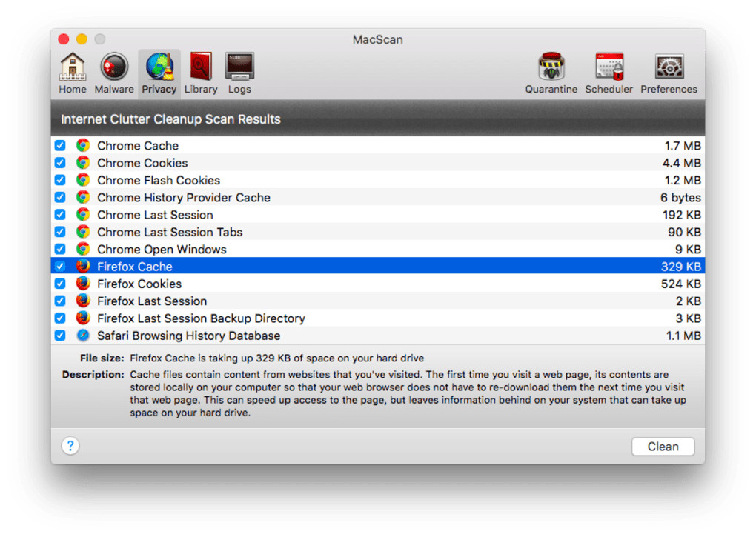Click the Firefox icon beside Firefox Last Session Backup Directory
Viewport: 756px width, 537px height.
(83, 318)
